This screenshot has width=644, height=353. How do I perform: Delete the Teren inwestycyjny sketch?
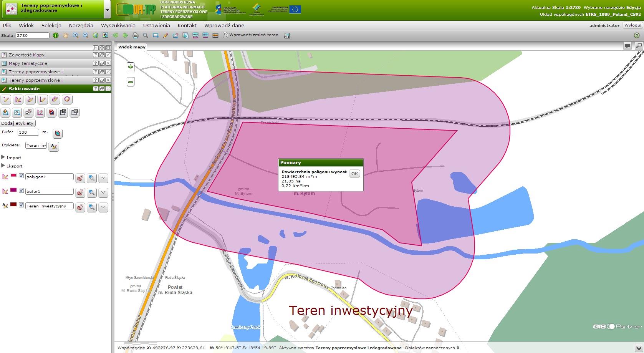[x=80, y=207]
